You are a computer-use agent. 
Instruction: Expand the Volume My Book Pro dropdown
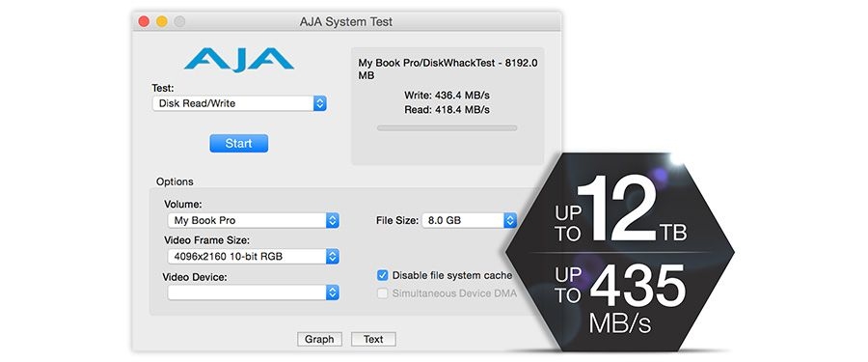(x=332, y=220)
